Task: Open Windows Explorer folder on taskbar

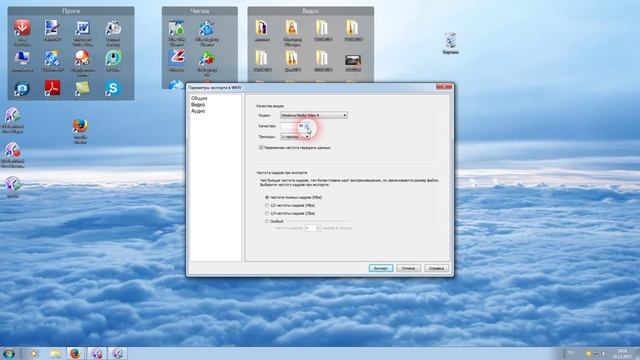Action: click(x=56, y=353)
